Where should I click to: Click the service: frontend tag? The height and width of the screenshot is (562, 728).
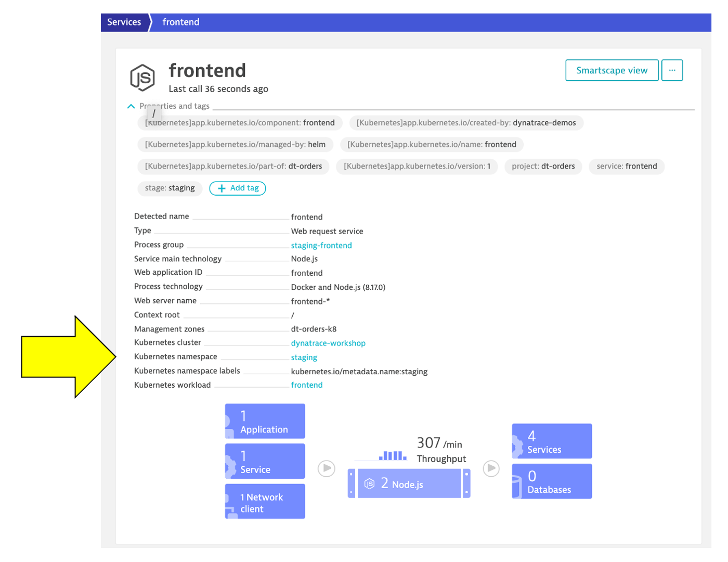[x=627, y=167]
